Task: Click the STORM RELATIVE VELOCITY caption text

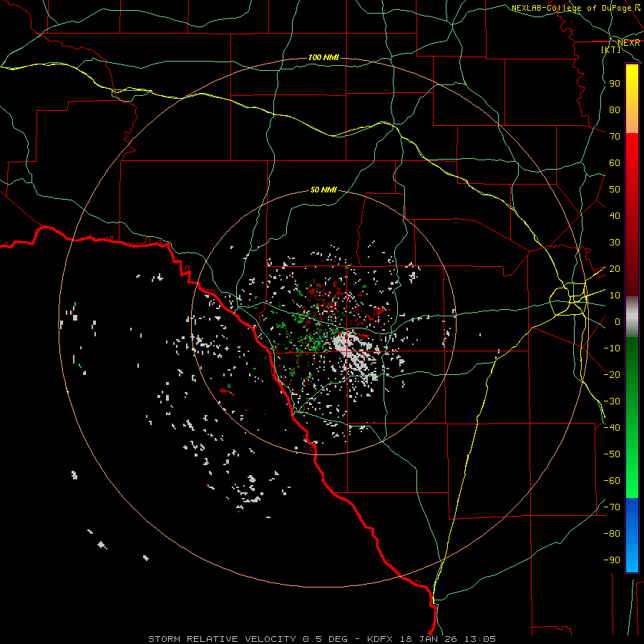Action: pyautogui.click(x=223, y=639)
